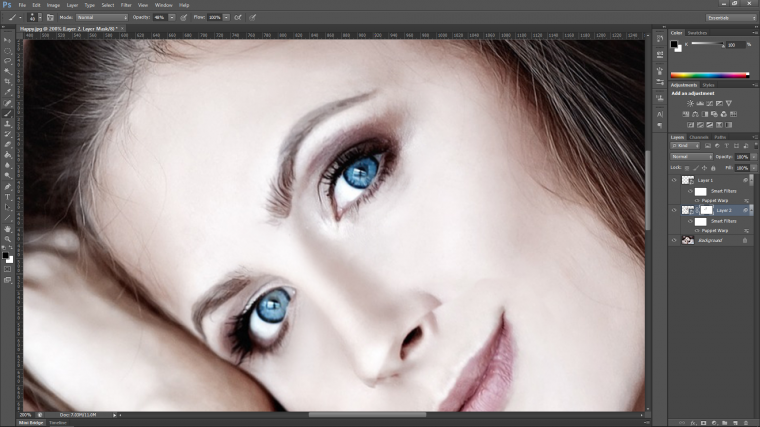Screen dimensions: 760x427
Task: Click the foreground color swatch in toolbox
Action: tap(5, 255)
